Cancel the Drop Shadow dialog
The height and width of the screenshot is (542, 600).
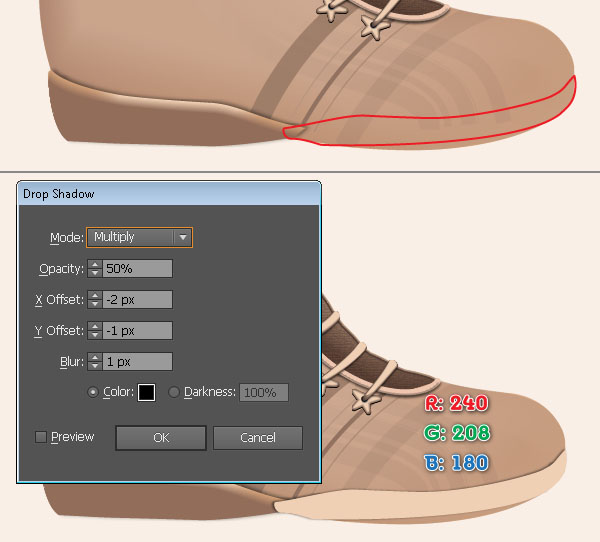258,438
